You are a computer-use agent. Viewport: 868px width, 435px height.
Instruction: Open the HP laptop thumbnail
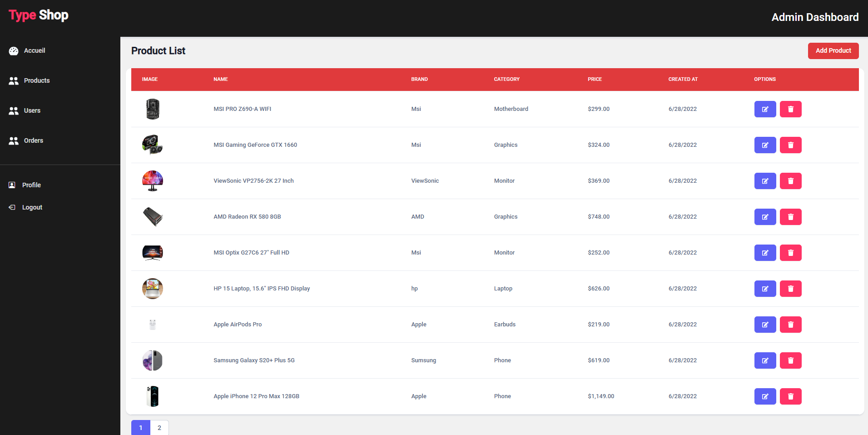(153, 289)
